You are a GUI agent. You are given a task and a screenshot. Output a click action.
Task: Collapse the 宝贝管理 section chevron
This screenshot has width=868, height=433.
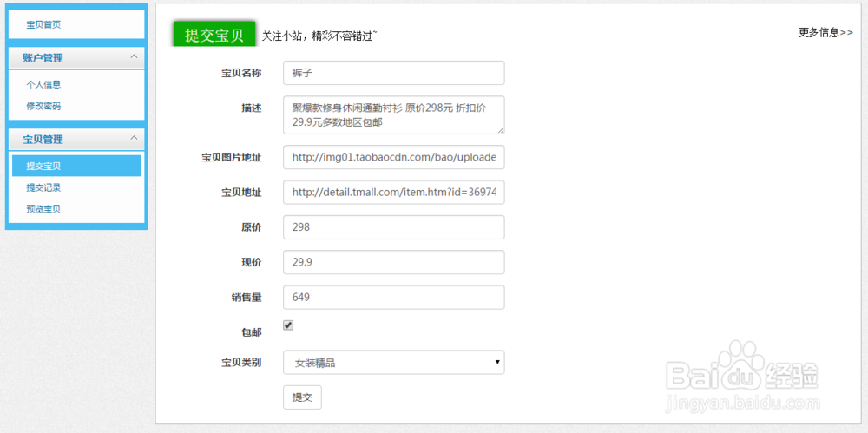(x=134, y=138)
